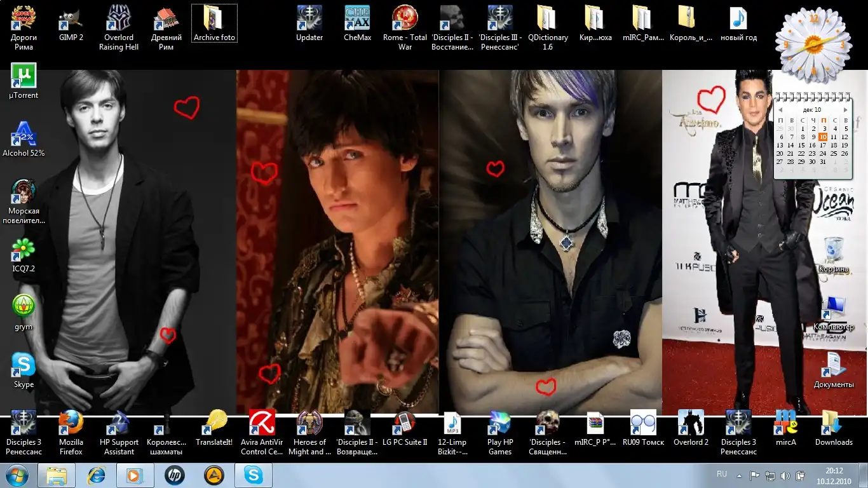Open the volume speaker tray icon
Viewport: 868px width, 488px height.
(785, 475)
